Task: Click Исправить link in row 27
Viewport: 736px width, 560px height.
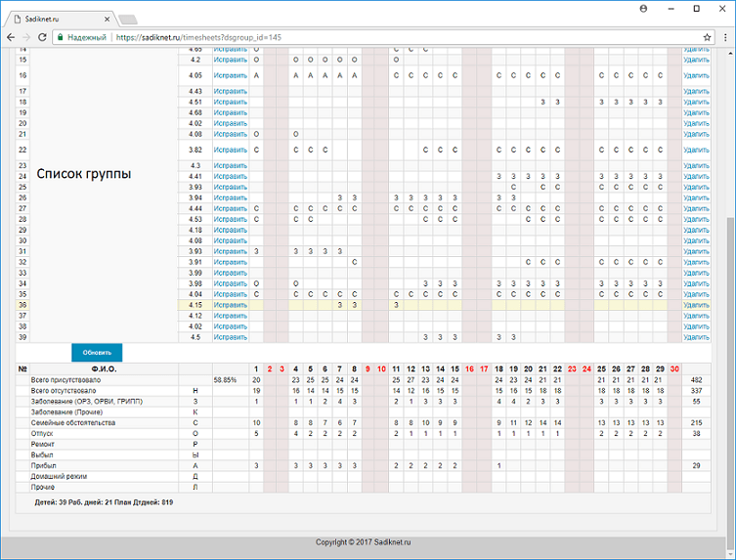Action: click(x=231, y=208)
